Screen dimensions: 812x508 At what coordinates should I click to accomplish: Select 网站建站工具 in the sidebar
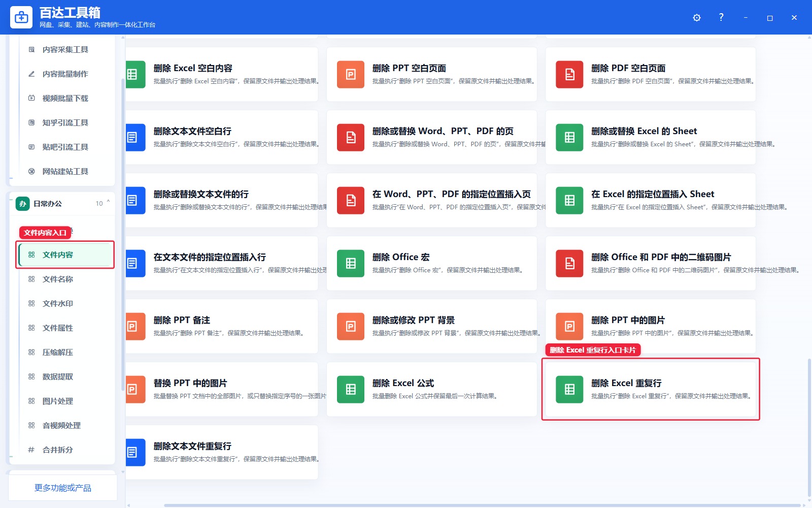pos(65,171)
